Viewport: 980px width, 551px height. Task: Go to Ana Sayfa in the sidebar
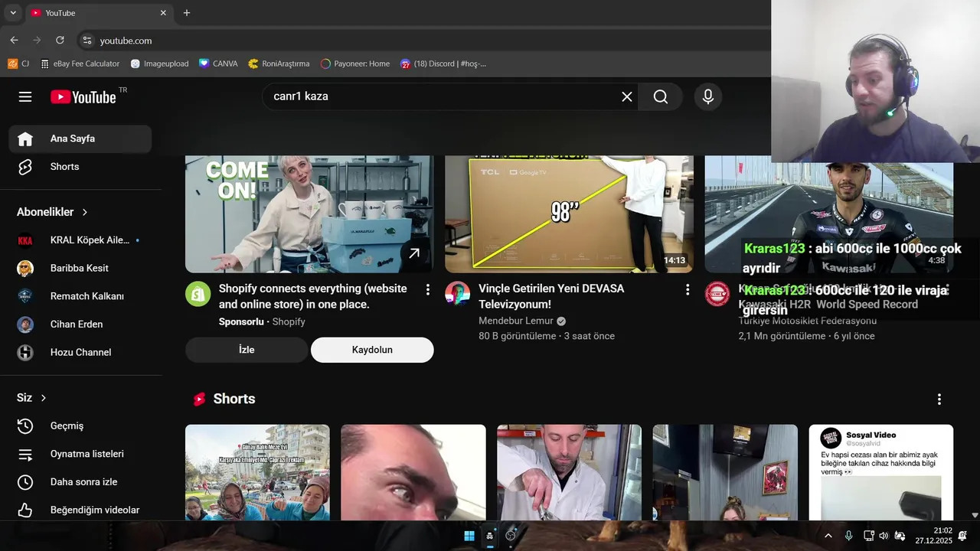coord(80,139)
